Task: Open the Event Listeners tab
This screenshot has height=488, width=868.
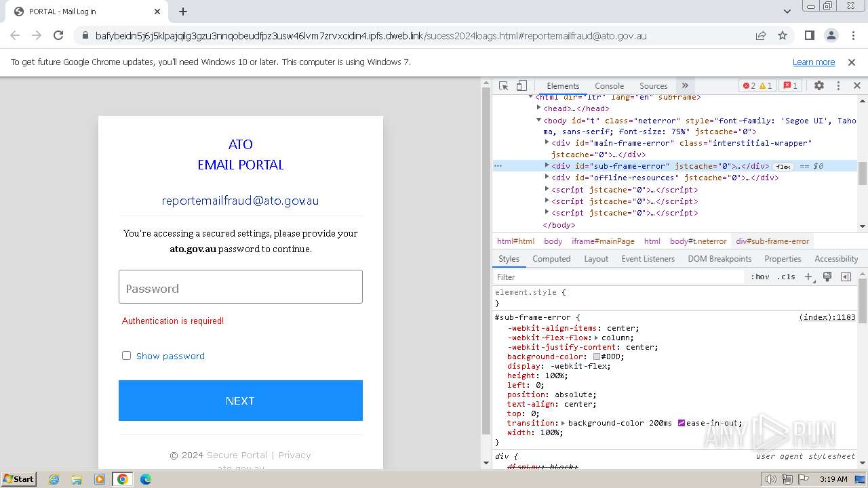Action: (x=648, y=259)
